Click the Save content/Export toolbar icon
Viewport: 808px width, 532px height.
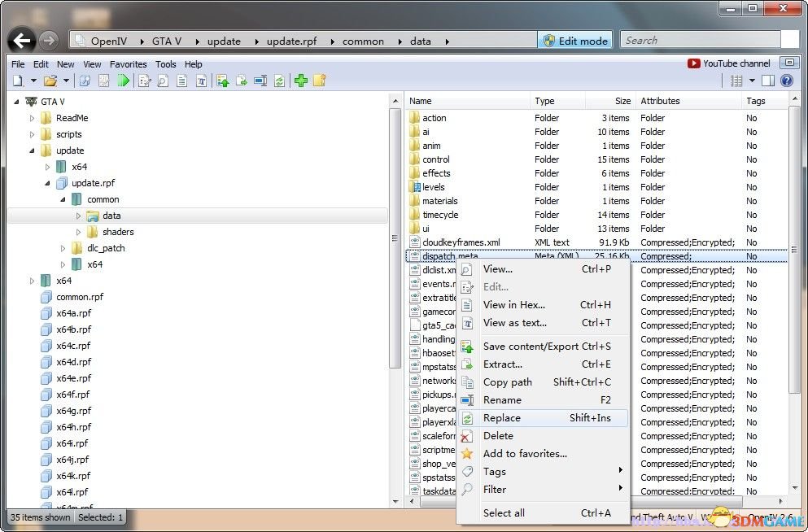tap(223, 81)
